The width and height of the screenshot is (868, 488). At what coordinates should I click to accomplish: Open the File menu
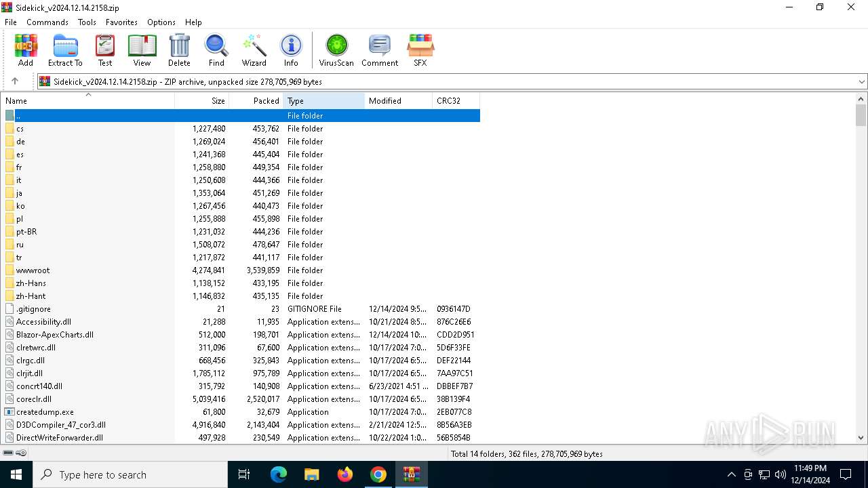pos(11,22)
